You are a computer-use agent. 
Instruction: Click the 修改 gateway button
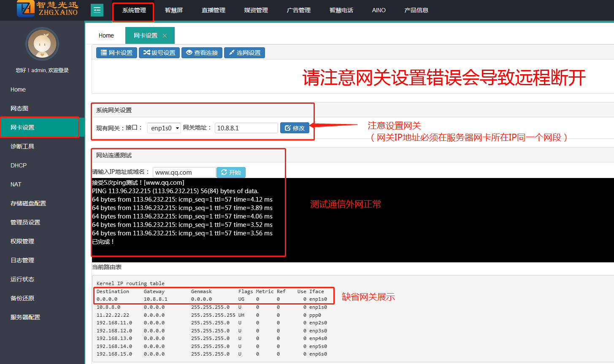tap(295, 128)
